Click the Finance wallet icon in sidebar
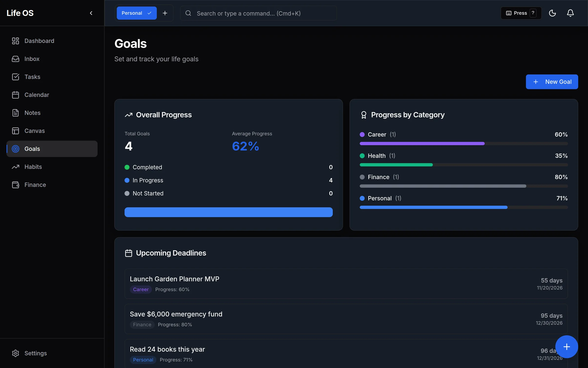Screen dimensions: 588x368 click(x=15, y=185)
